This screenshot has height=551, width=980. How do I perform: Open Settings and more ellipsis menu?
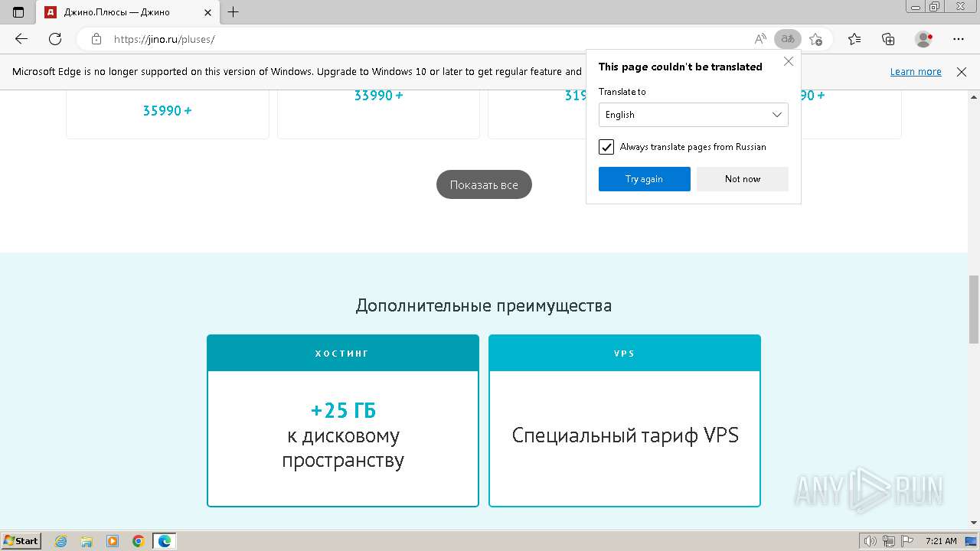pyautogui.click(x=959, y=39)
